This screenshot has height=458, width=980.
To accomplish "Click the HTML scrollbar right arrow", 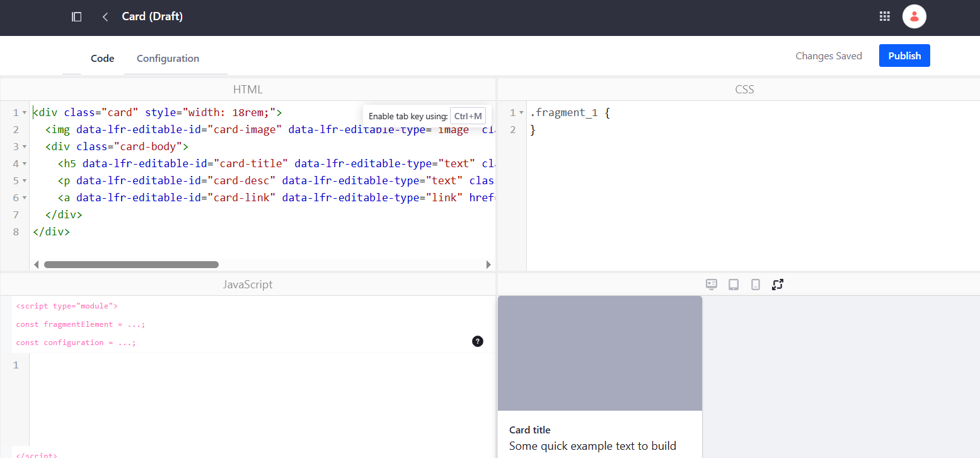I will click(x=488, y=264).
